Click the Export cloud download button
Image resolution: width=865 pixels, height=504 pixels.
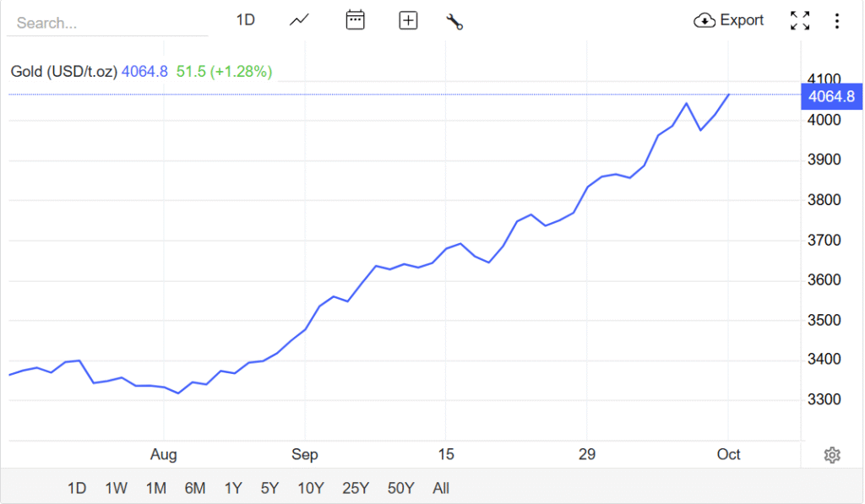(x=728, y=20)
